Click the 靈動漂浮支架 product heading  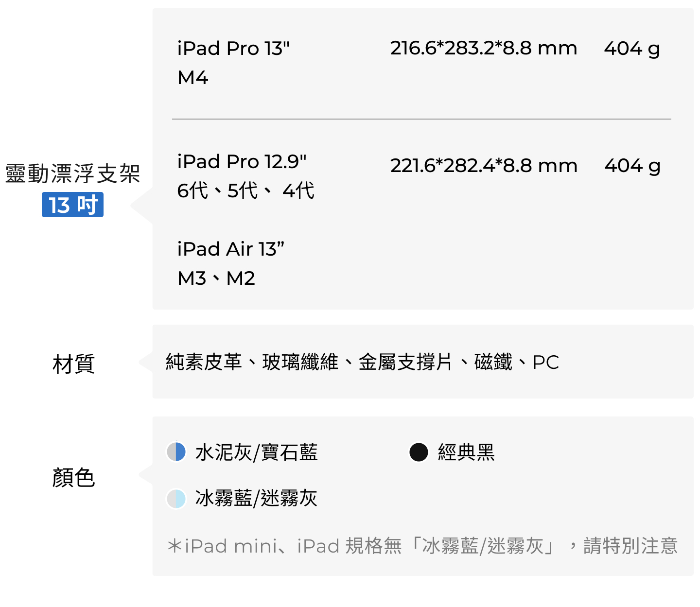click(x=72, y=173)
